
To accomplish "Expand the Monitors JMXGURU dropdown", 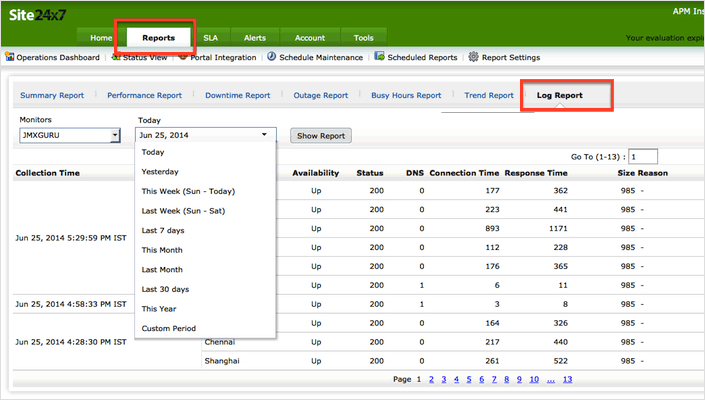I will pyautogui.click(x=114, y=135).
